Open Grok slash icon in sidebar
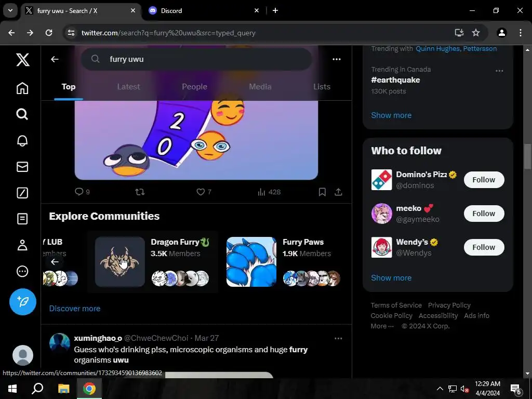 22,193
